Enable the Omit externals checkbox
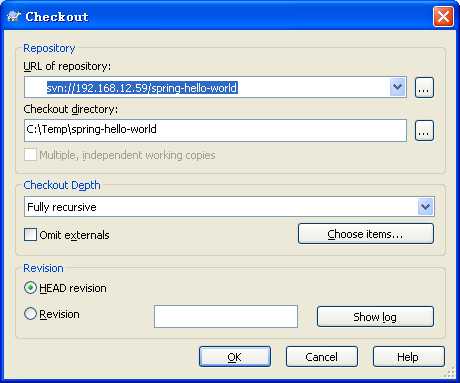This screenshot has width=460, height=383. 30,235
